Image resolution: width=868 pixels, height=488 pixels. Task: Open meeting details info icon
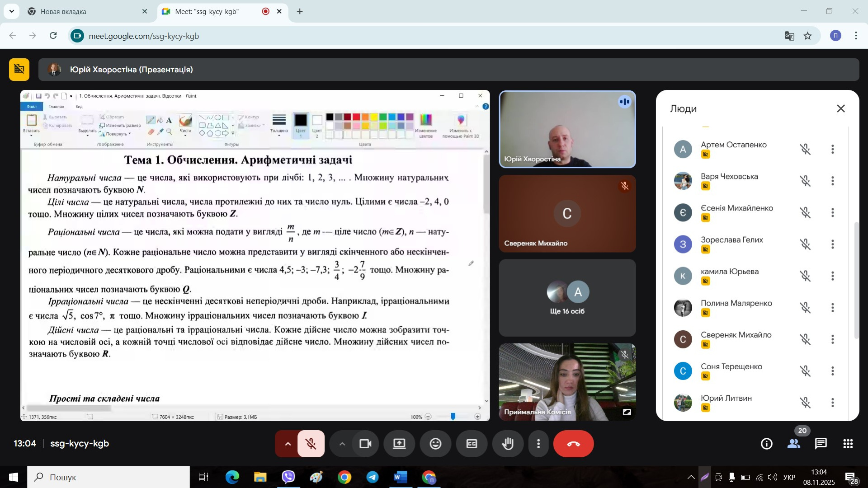tap(767, 444)
